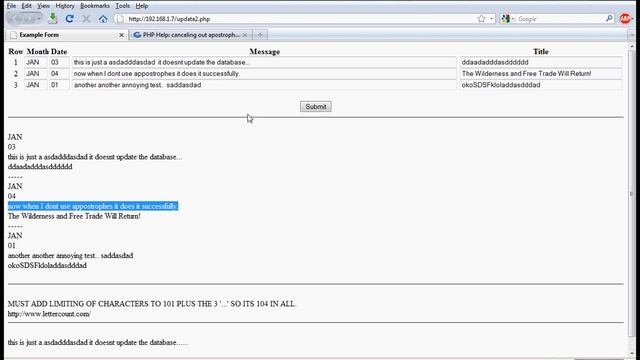
Task: Click the favicon on PHP Help tab
Action: pos(137,35)
